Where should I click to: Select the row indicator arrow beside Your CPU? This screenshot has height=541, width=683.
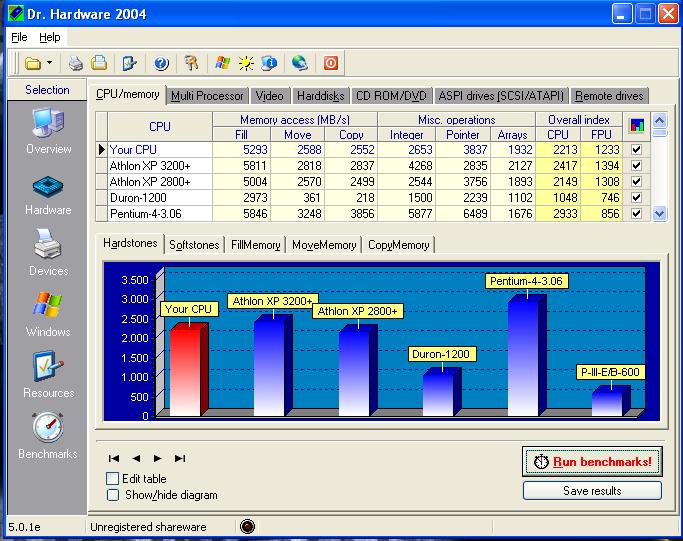101,149
